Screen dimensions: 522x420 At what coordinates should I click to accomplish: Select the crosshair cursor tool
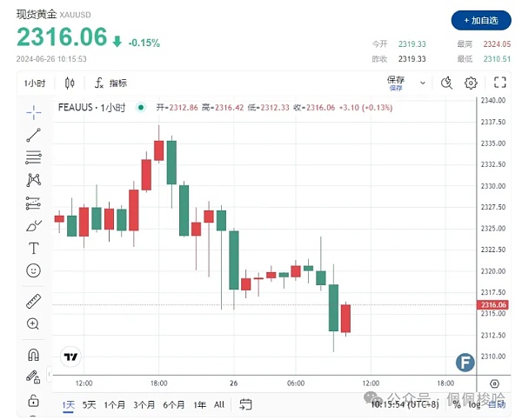pos(33,111)
